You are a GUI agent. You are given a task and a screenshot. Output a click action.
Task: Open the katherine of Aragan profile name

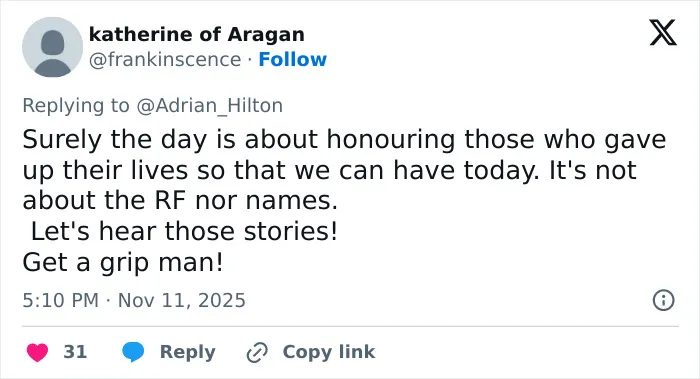197,34
